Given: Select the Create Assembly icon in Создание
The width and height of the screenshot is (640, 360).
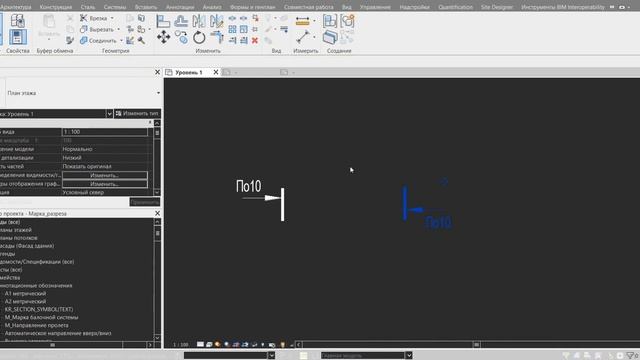Looking at the screenshot, I should [x=330, y=20].
